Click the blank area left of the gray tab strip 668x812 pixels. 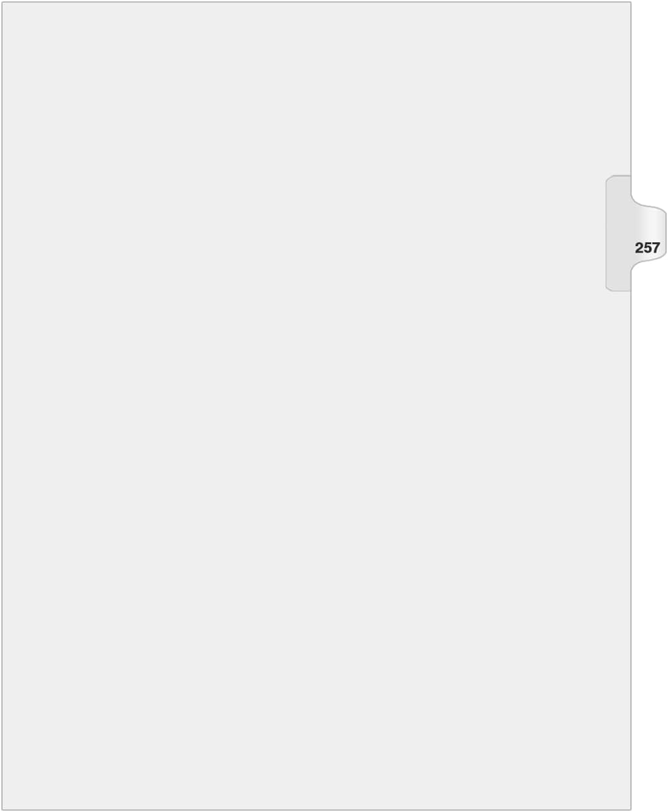[x=571, y=233]
